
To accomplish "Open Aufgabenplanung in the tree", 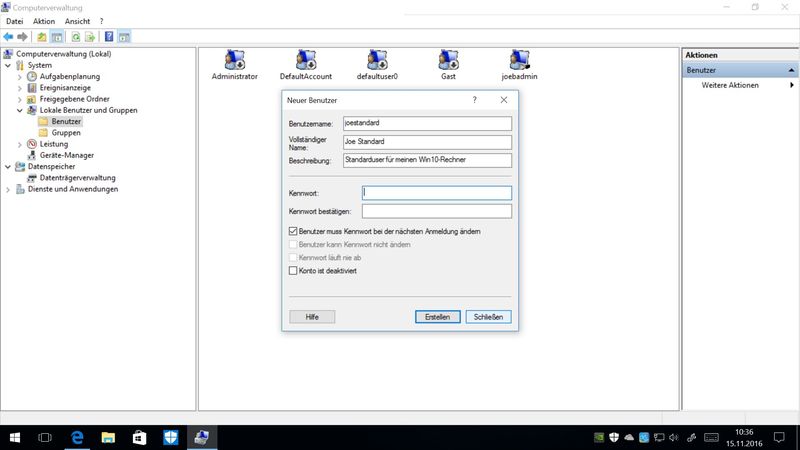I will (70, 77).
